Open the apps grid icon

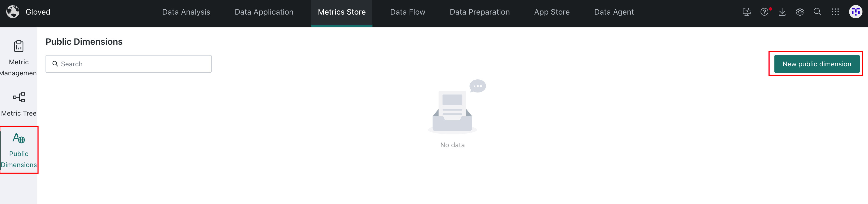click(x=835, y=12)
